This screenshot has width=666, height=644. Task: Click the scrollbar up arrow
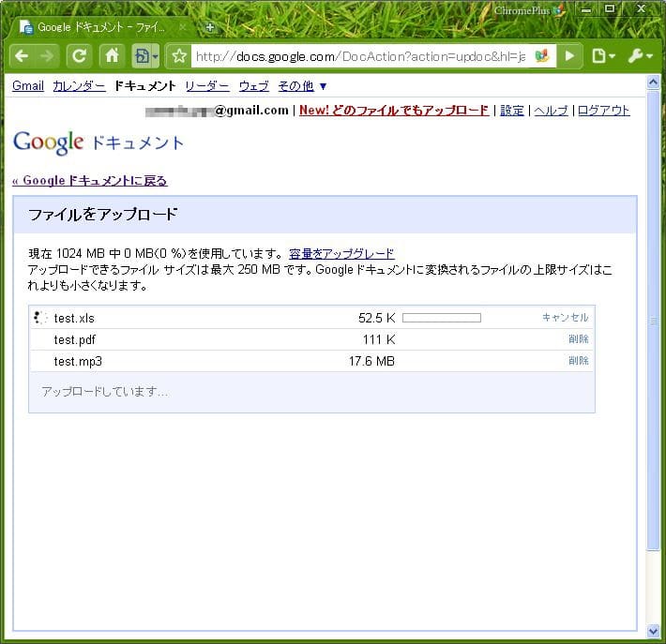(x=653, y=82)
